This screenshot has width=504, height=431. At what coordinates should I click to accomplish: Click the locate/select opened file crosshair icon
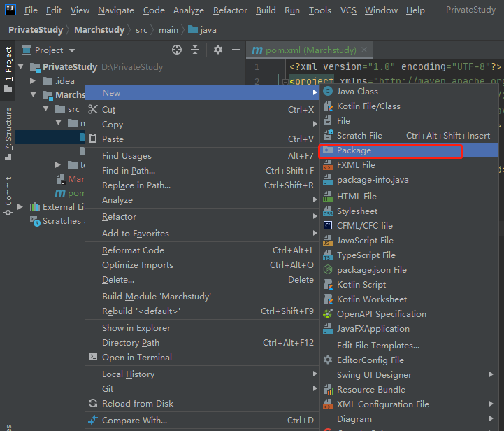(x=176, y=50)
